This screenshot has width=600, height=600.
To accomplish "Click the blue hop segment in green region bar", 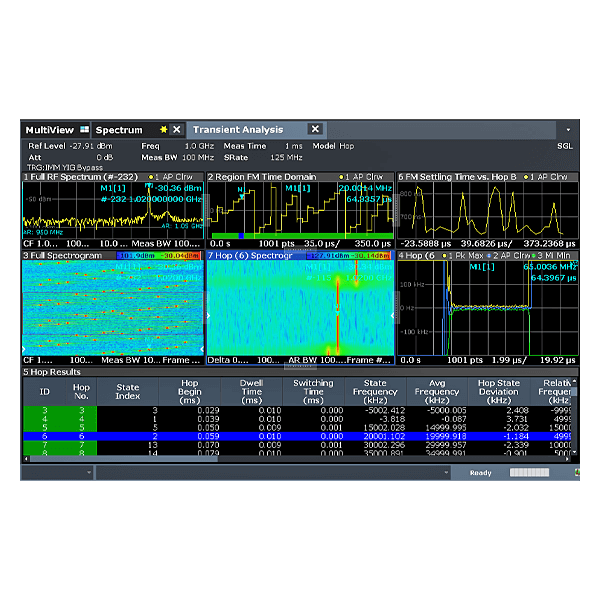I will pos(241,236).
